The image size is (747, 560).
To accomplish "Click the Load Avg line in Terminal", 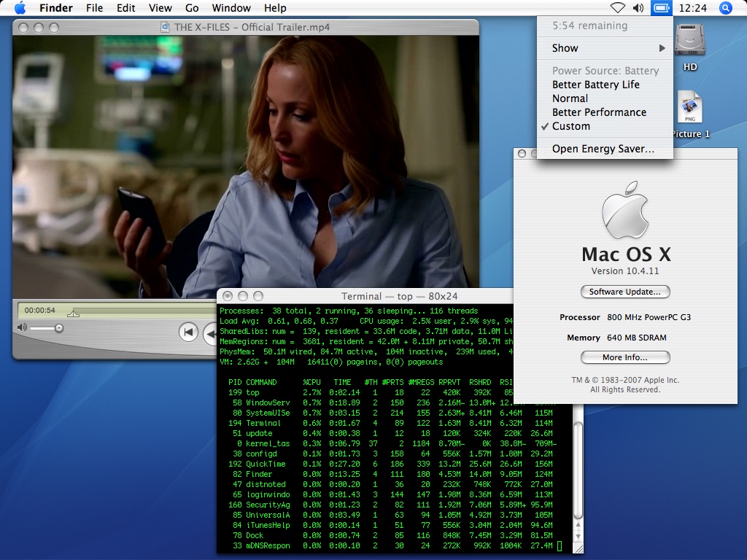I will pyautogui.click(x=366, y=322).
